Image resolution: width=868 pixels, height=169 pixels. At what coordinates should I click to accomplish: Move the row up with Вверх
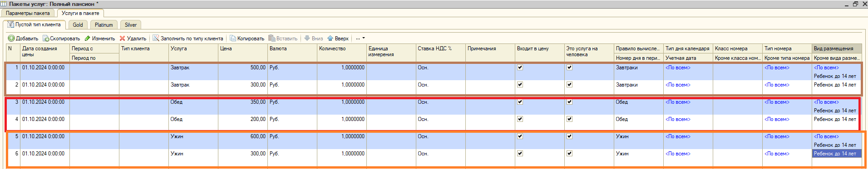pyautogui.click(x=338, y=39)
